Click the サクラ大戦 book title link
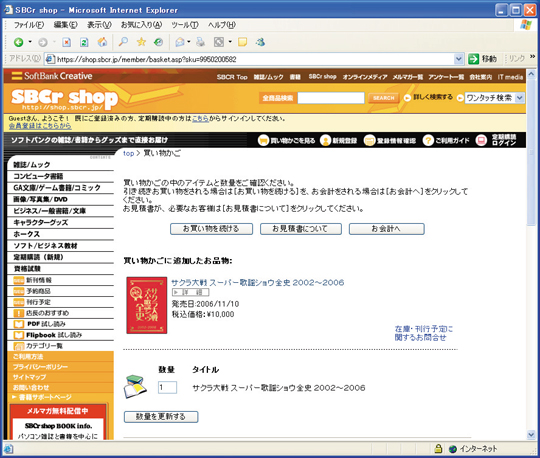Screen dimensions: 540x458 pyautogui.click(x=258, y=282)
